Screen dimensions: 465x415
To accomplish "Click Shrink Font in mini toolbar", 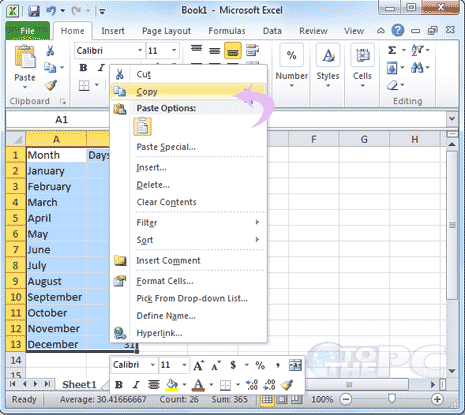I will tap(215, 366).
